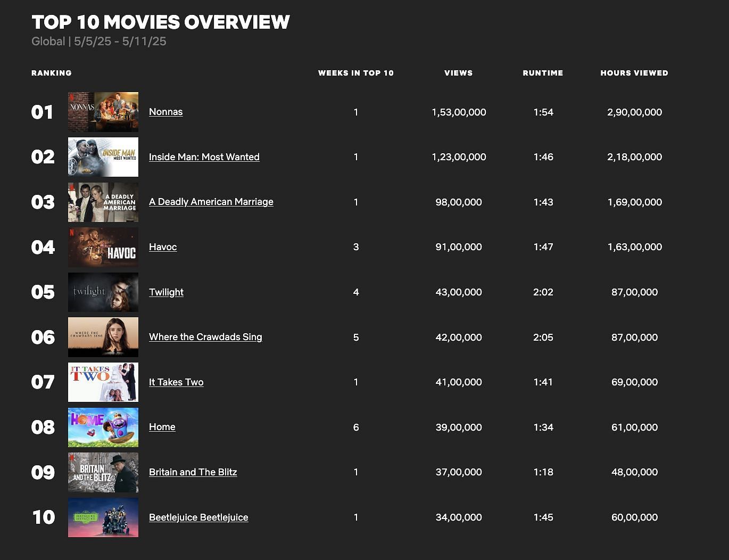Click hours viewed value 69,00,000
This screenshot has width=729, height=560.
click(634, 382)
